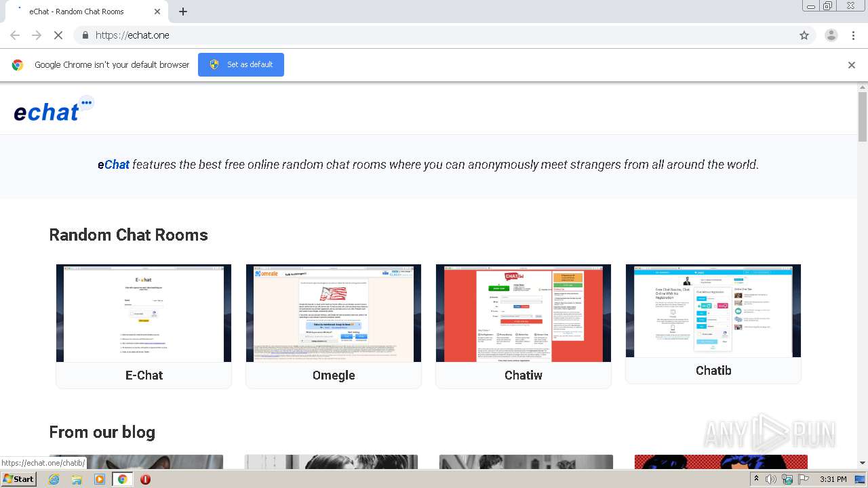Open Chrome's three-dot menu
The height and width of the screenshot is (488, 868).
point(853,35)
